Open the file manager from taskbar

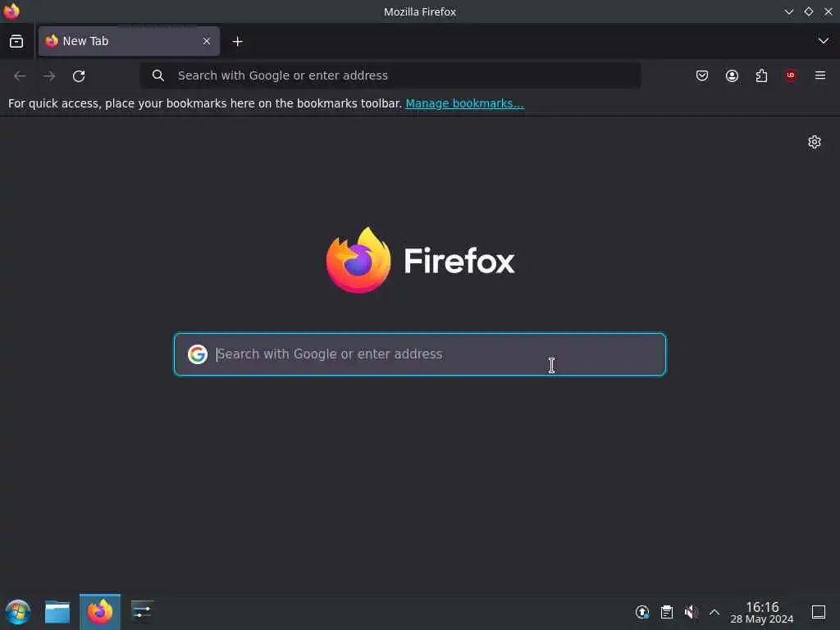coord(57,612)
